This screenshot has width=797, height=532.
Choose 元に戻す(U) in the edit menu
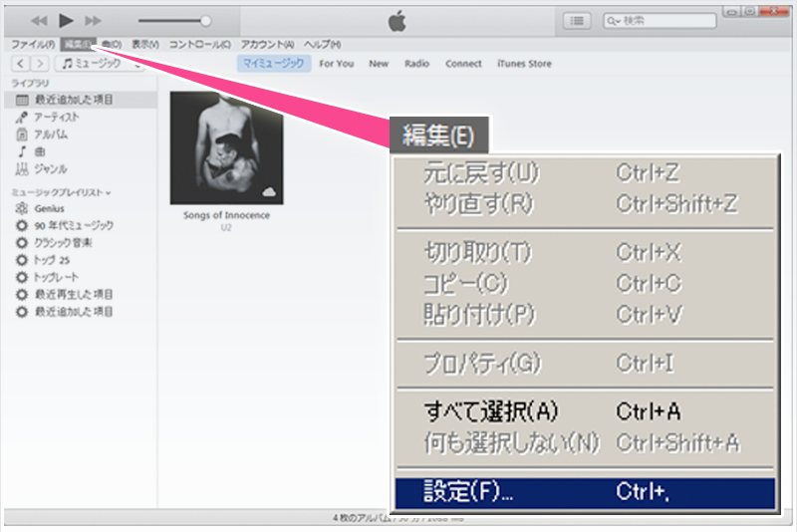click(x=585, y=172)
